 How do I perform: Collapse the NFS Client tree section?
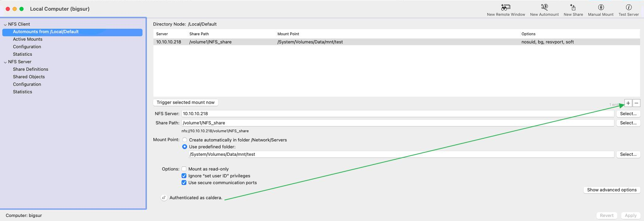[x=5, y=24]
